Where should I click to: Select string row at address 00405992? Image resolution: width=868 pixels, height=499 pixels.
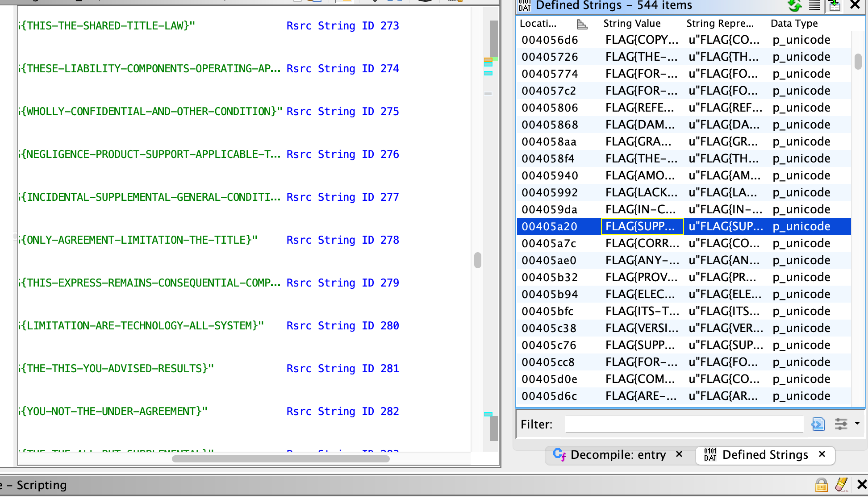684,192
